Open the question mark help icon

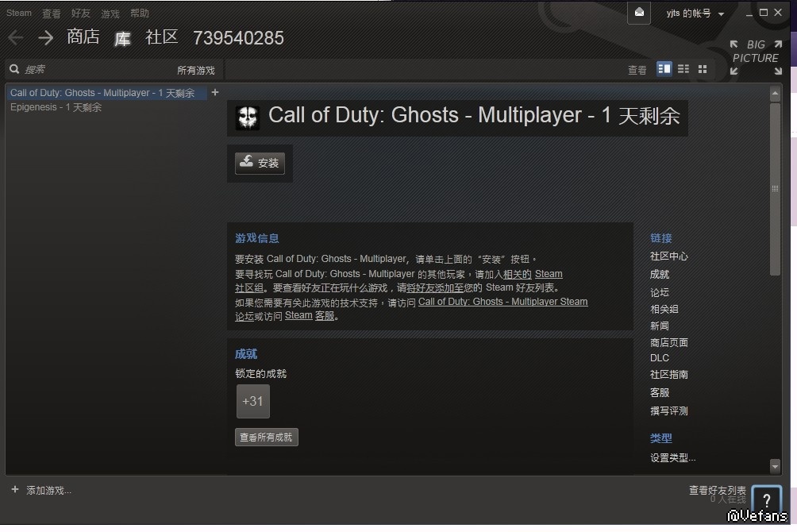767,500
